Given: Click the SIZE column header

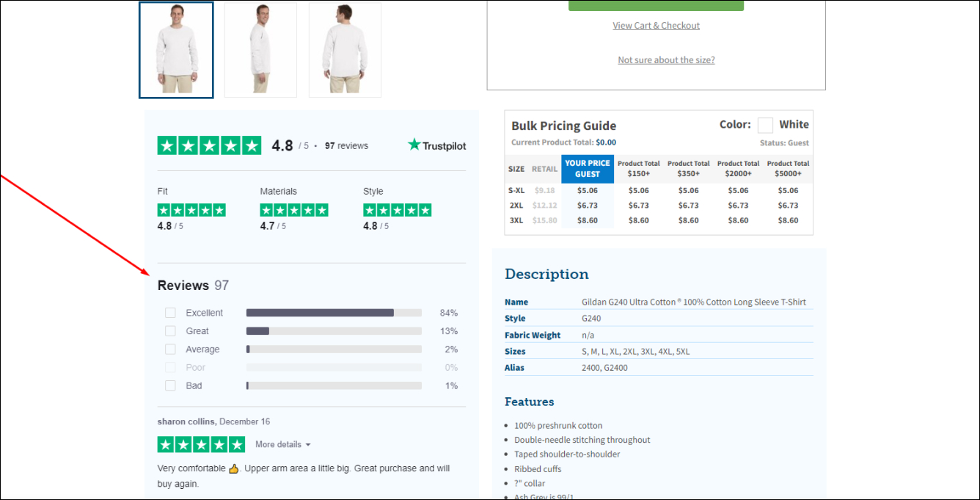Looking at the screenshot, I should (516, 169).
